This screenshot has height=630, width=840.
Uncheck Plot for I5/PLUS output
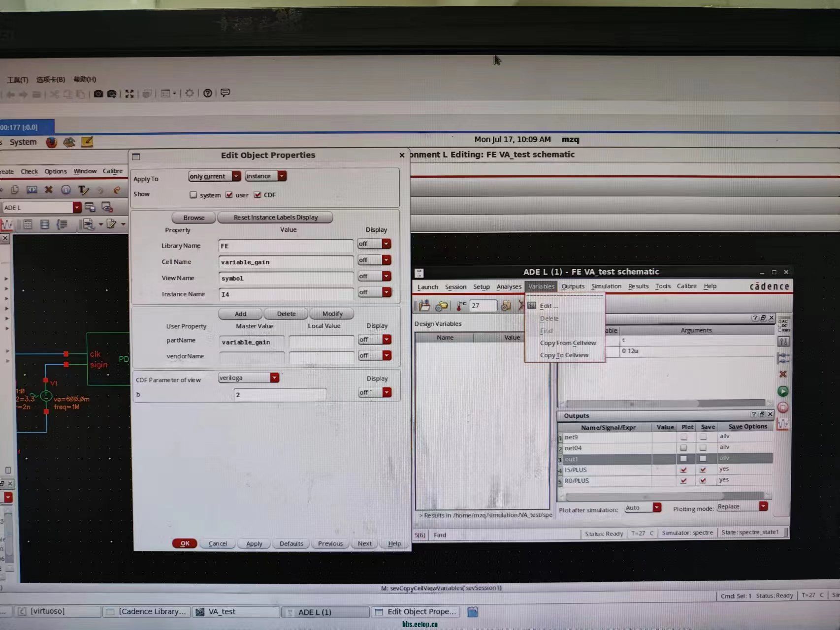[683, 470]
